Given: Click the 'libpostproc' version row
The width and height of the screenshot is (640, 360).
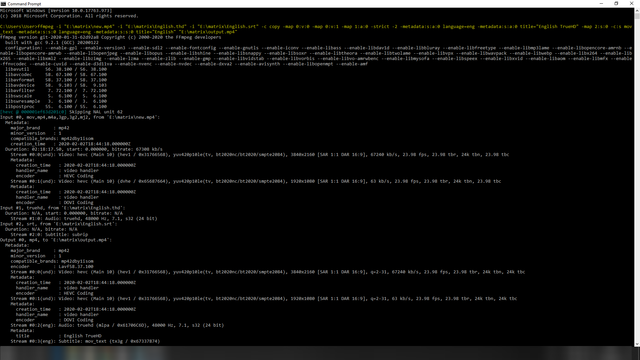Looking at the screenshot, I should pyautogui.click(x=56, y=107).
